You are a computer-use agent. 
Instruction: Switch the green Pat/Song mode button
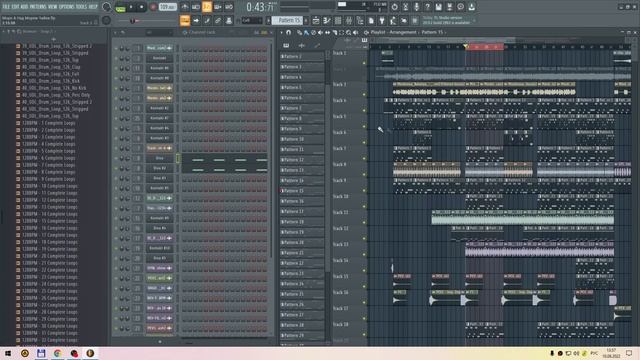(120, 7)
